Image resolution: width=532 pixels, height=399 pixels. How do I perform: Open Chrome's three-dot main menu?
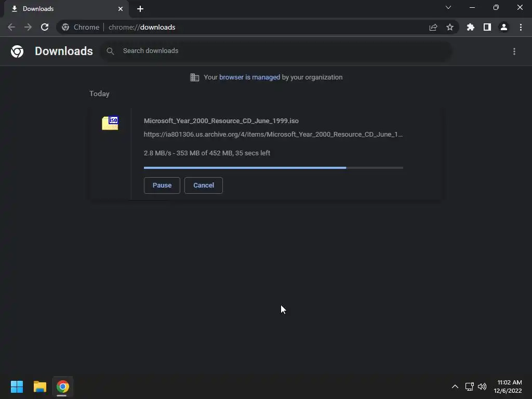(x=521, y=27)
